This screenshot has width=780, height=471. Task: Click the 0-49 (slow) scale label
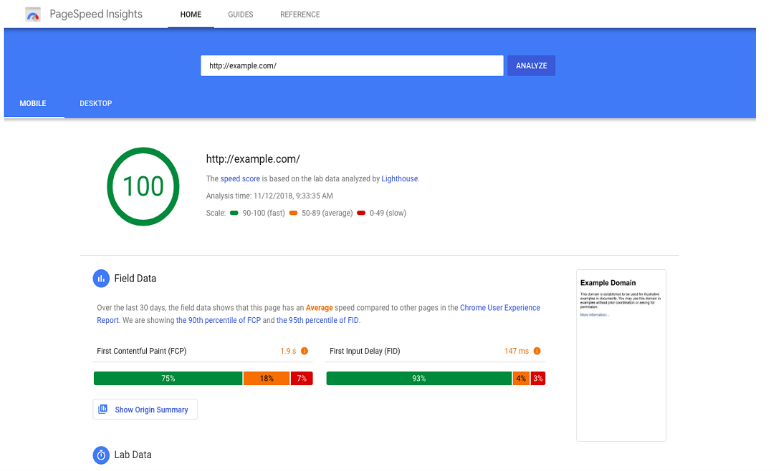coord(388,213)
